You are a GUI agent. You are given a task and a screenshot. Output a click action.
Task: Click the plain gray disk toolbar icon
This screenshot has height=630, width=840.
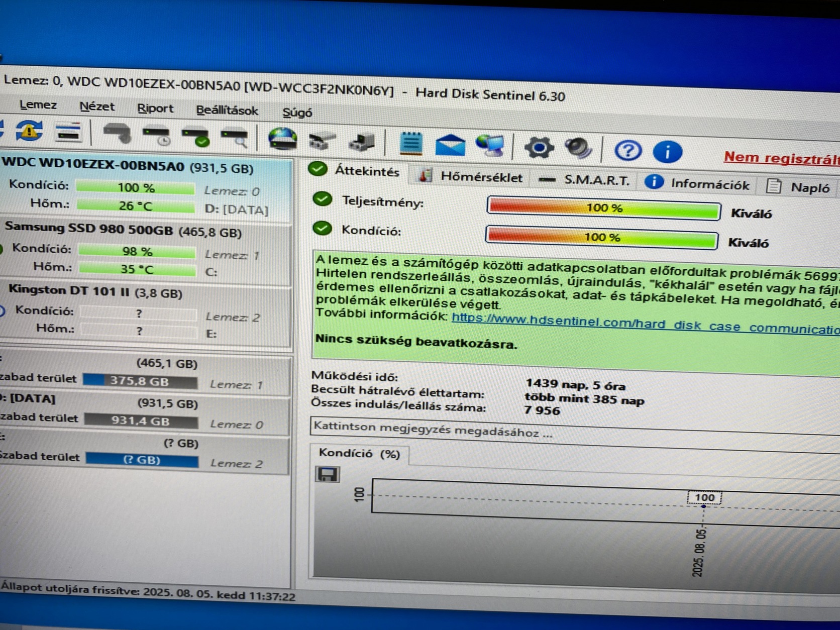tap(117, 134)
